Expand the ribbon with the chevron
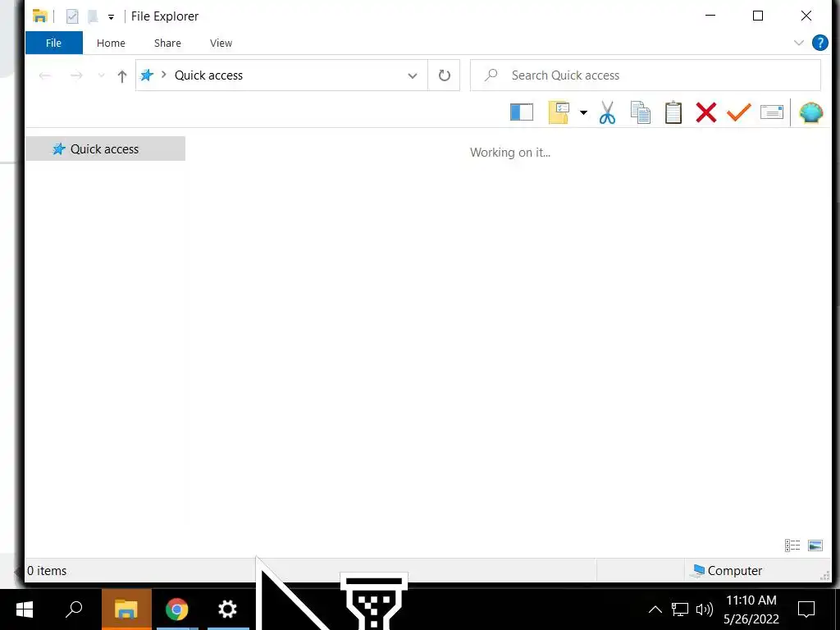840x630 pixels. click(799, 43)
